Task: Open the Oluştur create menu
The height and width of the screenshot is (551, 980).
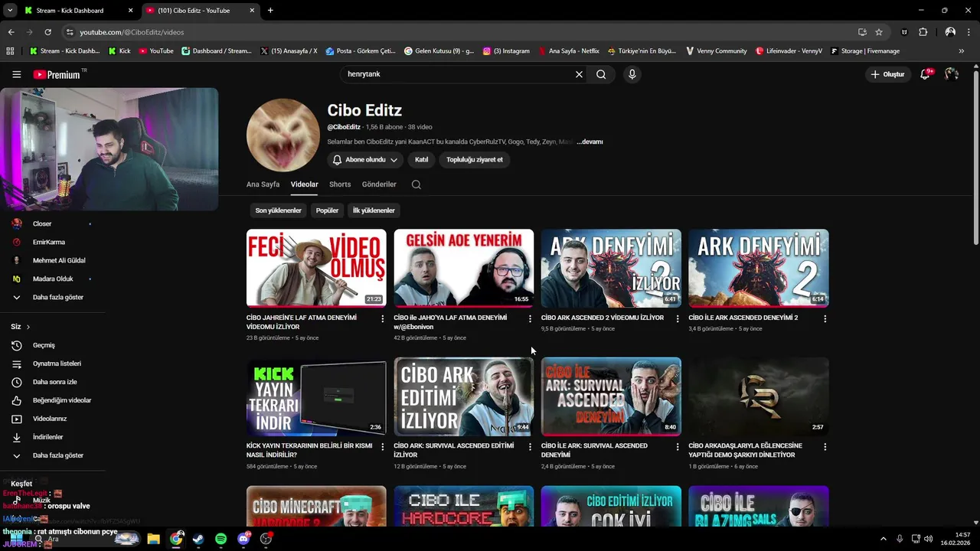Action: 887,74
